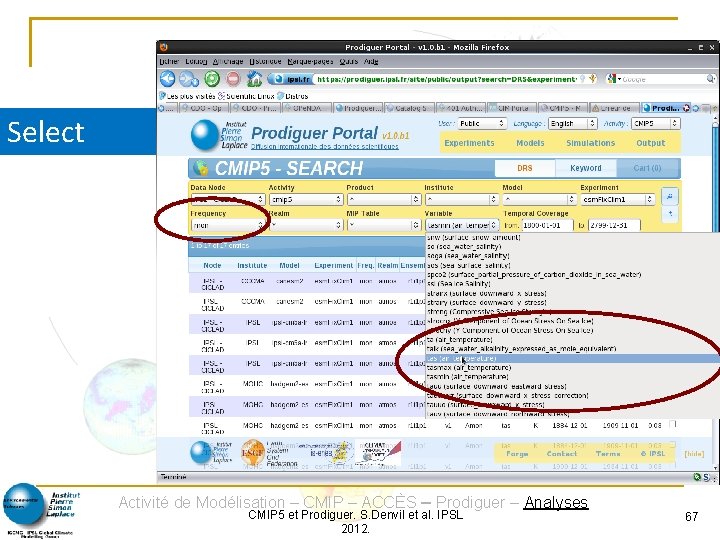720x540 pixels.
Task: Click the Analyses link on the slide
Action: click(x=556, y=502)
